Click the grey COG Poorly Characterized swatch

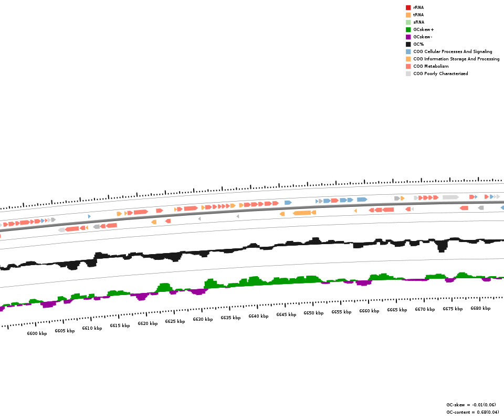pyautogui.click(x=408, y=73)
